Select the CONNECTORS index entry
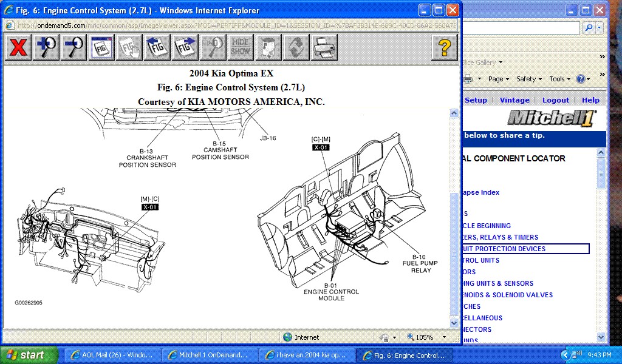The image size is (622, 364). [477, 329]
